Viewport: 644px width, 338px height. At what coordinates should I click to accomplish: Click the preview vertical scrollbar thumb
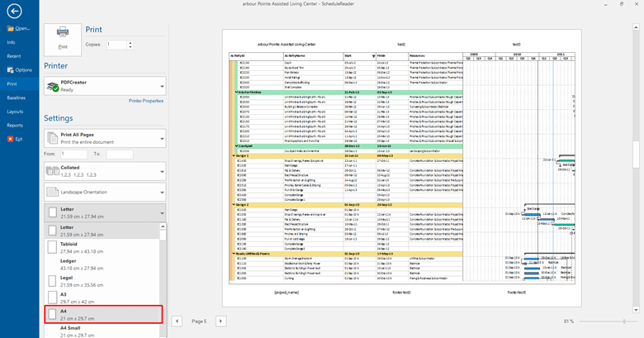(x=636, y=154)
